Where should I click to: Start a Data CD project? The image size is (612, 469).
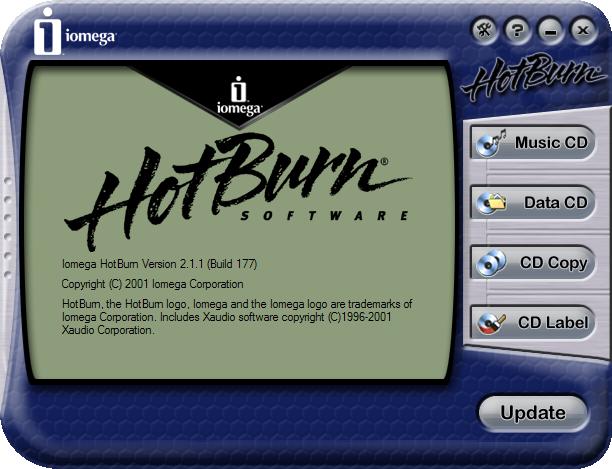tap(533, 202)
